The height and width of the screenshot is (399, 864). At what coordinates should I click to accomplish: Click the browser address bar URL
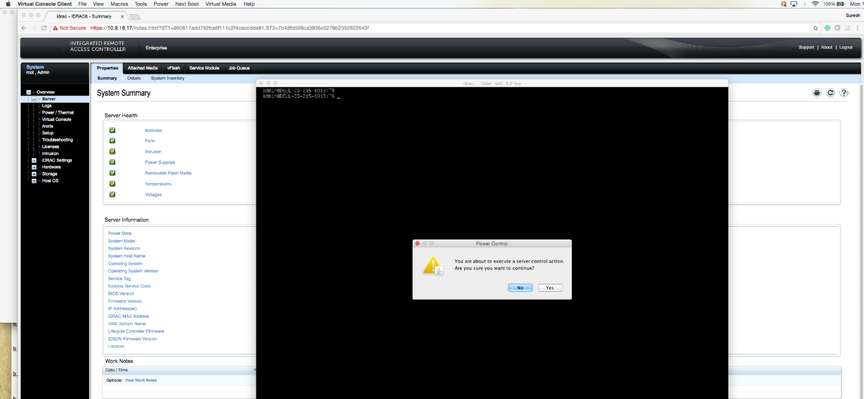point(229,28)
